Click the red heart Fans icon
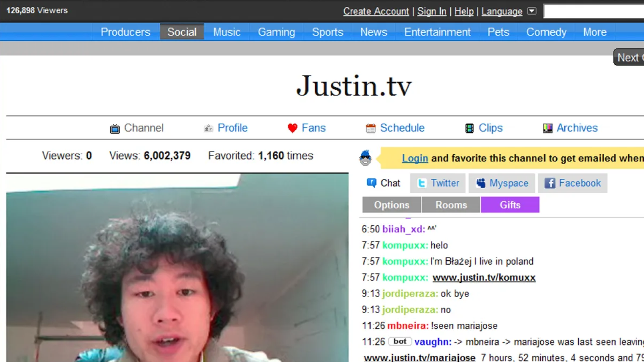The height and width of the screenshot is (362, 644). [x=292, y=128]
